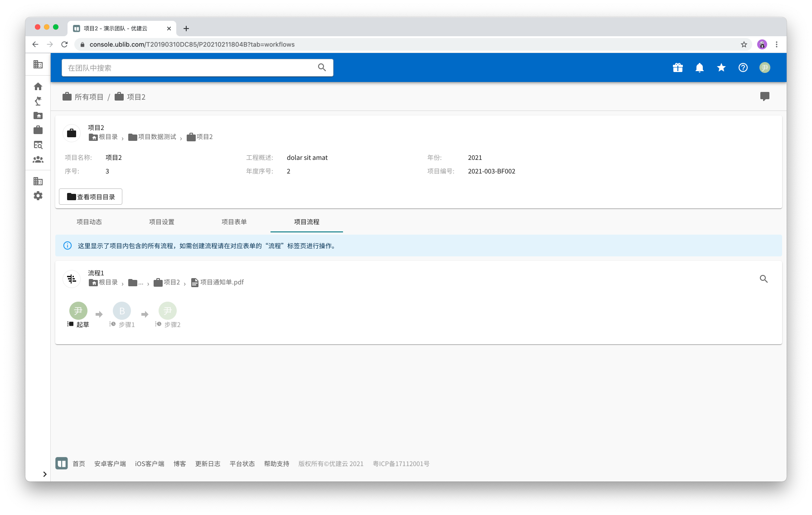This screenshot has width=812, height=515.
Task: Click the search icon in the 流程1 card
Action: (x=764, y=279)
